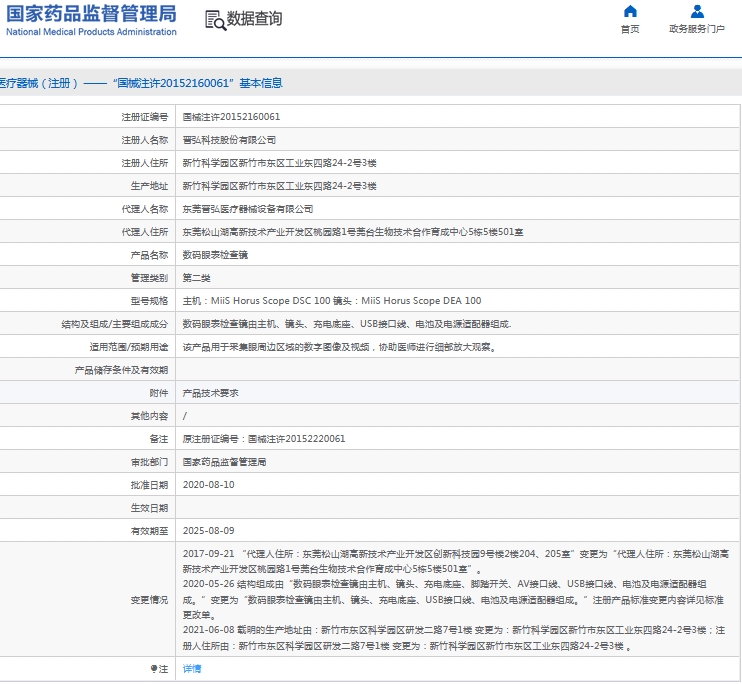Click the home (首页) house icon
Viewport: 742px width, 684px height.
point(630,11)
